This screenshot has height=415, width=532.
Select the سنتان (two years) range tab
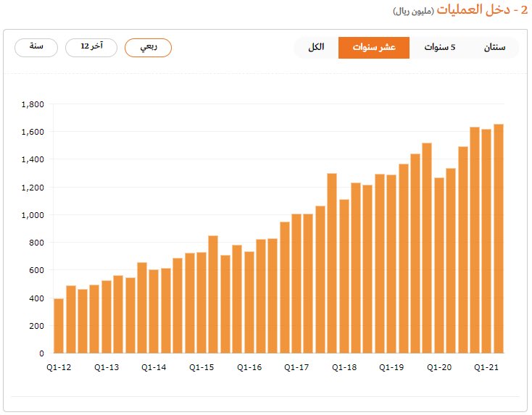(494, 48)
